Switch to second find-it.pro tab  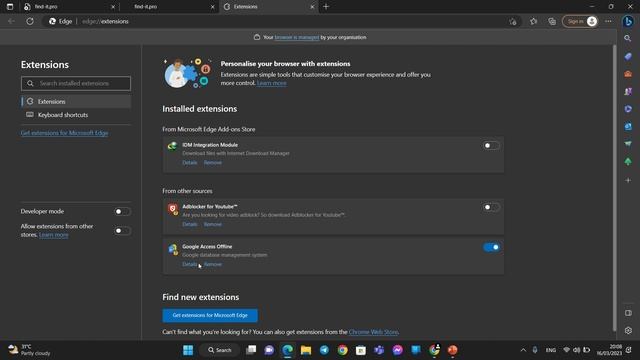click(169, 7)
